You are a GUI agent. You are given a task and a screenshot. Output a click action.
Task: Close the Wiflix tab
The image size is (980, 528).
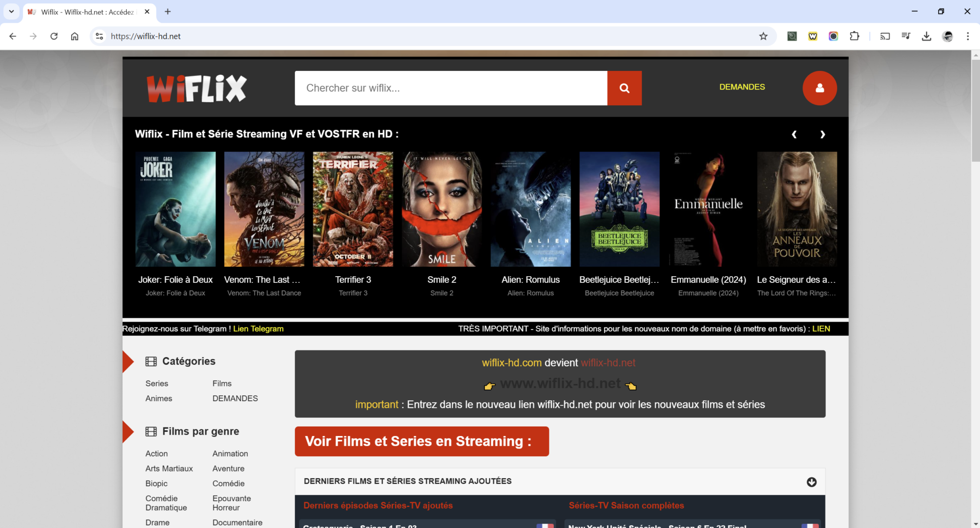coord(147,11)
